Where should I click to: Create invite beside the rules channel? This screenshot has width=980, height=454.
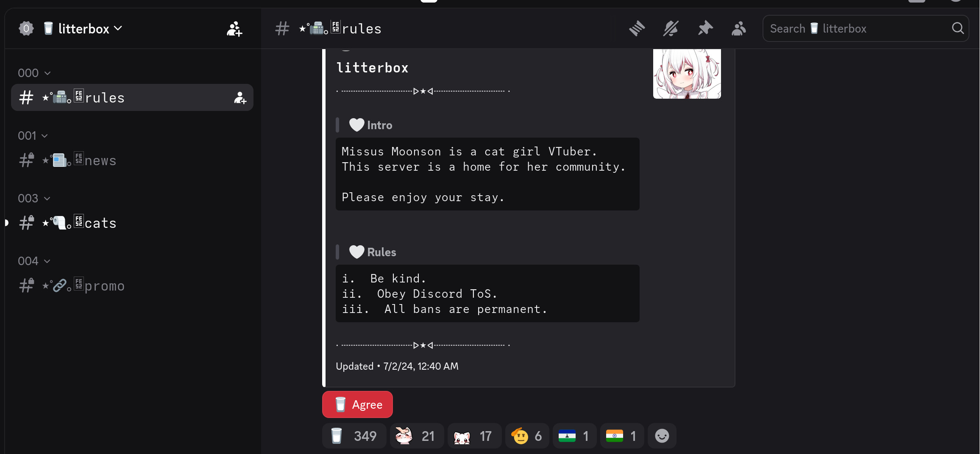tap(240, 98)
